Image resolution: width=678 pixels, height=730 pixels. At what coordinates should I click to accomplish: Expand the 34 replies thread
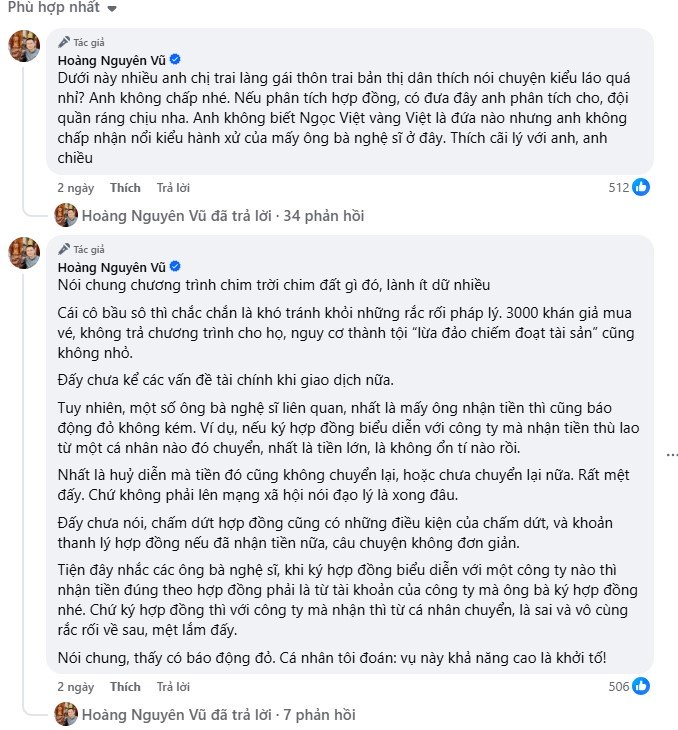(224, 215)
